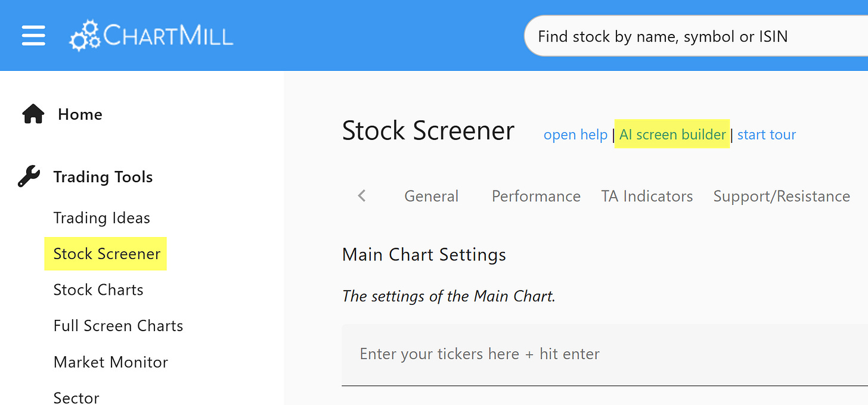Open the TA Indicators tab
The height and width of the screenshot is (405, 868).
pos(647,196)
